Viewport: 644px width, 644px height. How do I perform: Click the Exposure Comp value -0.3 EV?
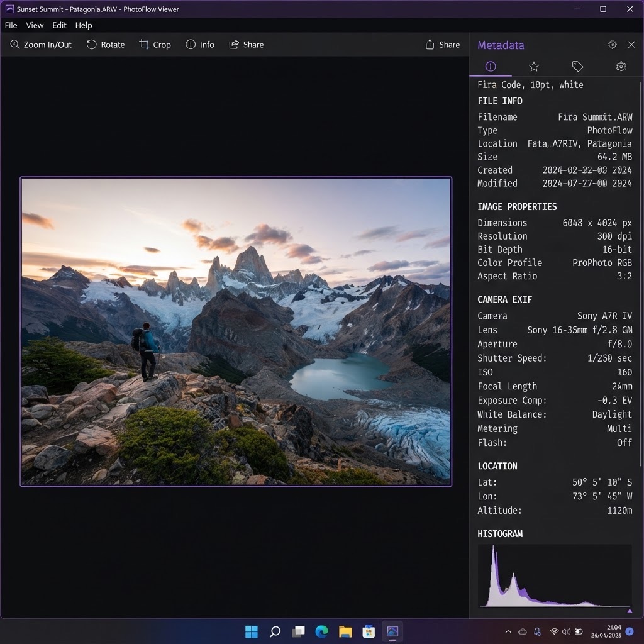pyautogui.click(x=615, y=401)
